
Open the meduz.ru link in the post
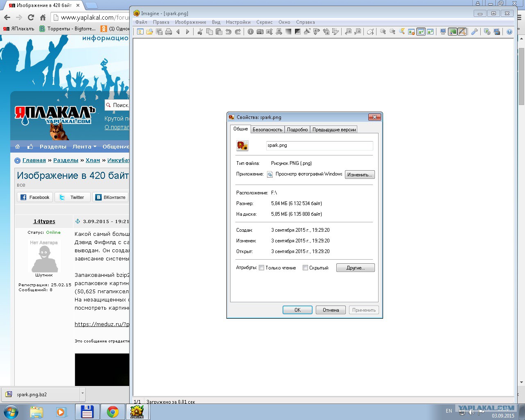[x=102, y=324]
